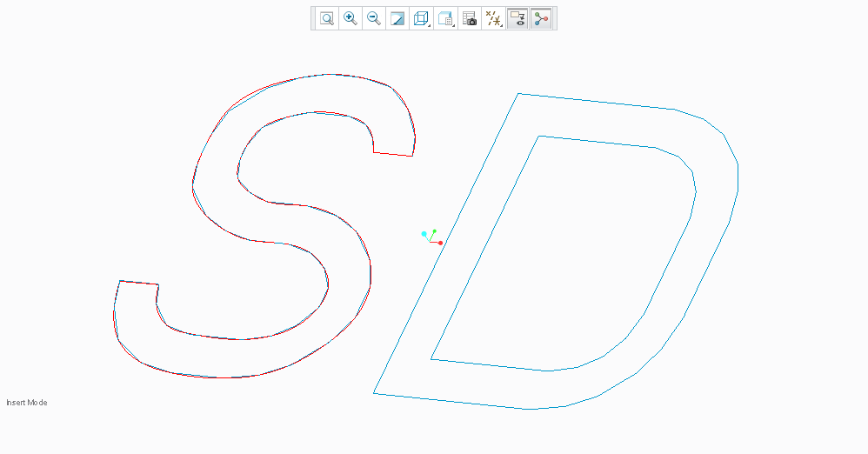Click the Zoom In magnifier
868x454 pixels.
pos(351,18)
